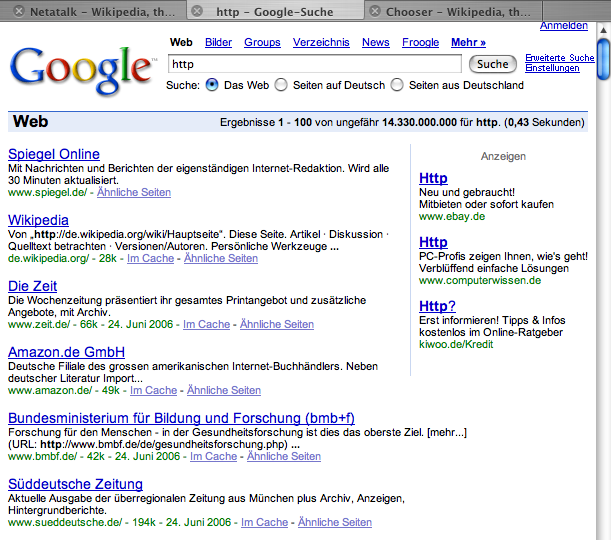Select 'Seiten auf Deutsch' radio option
This screenshot has width=611, height=540.
tap(281, 85)
